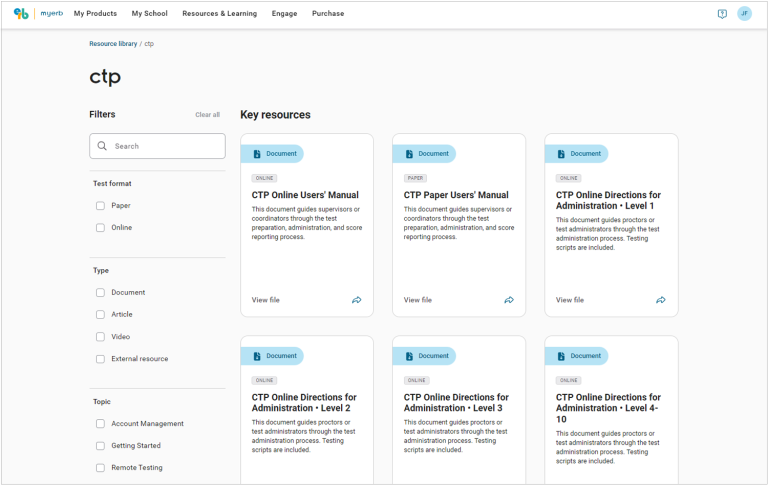Share the CTP Paper Users' Manual
768x485 pixels.
pyautogui.click(x=508, y=300)
